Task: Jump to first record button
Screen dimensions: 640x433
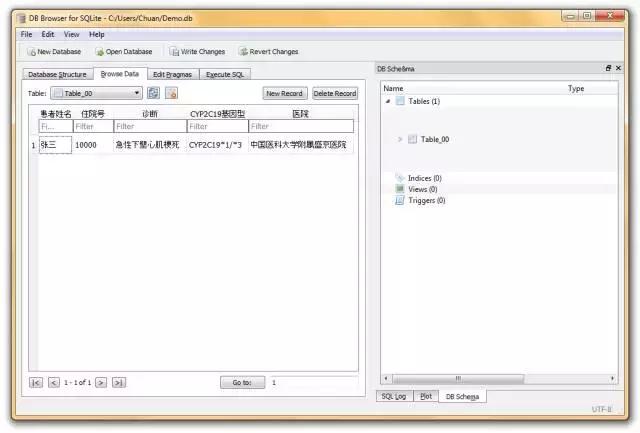Action: point(36,382)
